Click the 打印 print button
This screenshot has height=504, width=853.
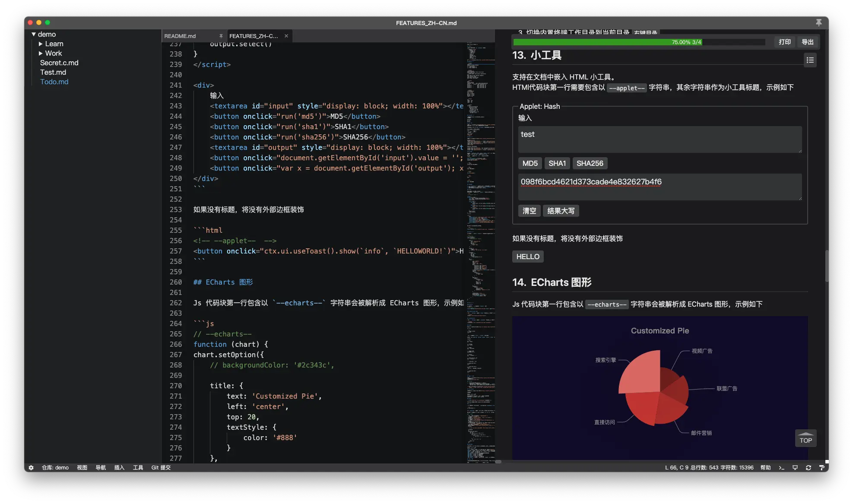(784, 42)
